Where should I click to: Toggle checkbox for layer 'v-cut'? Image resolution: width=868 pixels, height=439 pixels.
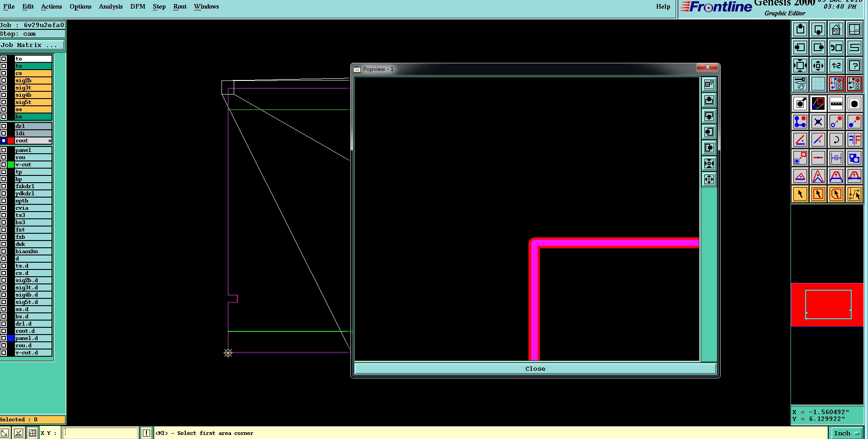[4, 165]
